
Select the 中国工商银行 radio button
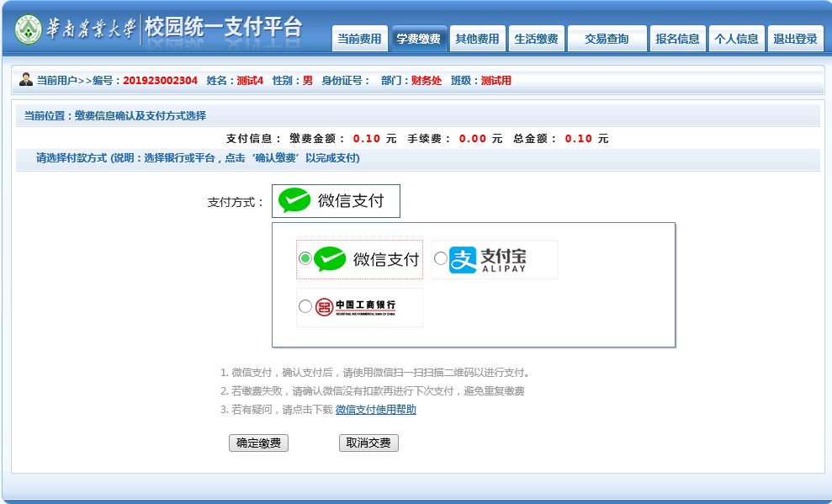[305, 306]
